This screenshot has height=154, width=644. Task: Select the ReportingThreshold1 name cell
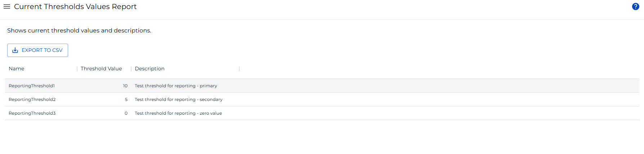[x=32, y=86]
